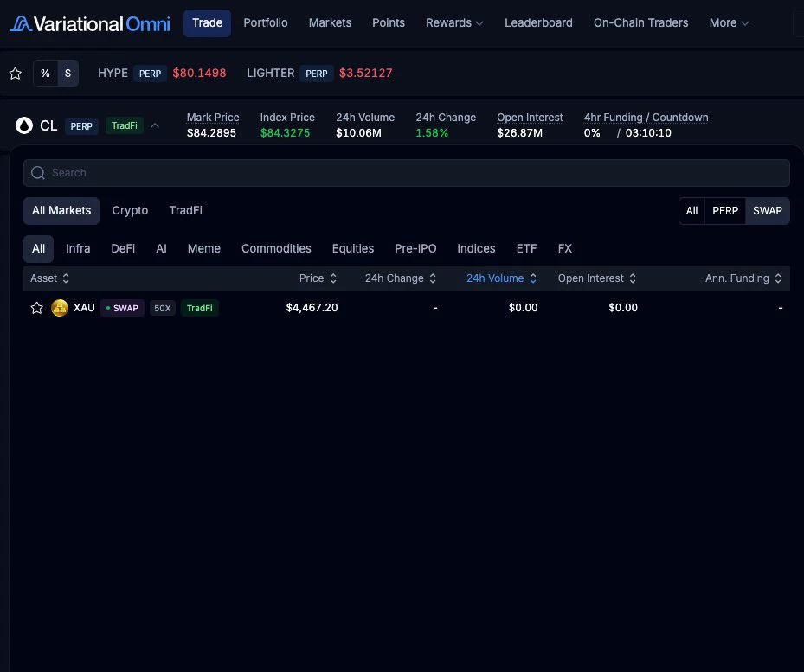This screenshot has height=672, width=804.
Task: Switch ticker display to percent
Action: (x=46, y=74)
